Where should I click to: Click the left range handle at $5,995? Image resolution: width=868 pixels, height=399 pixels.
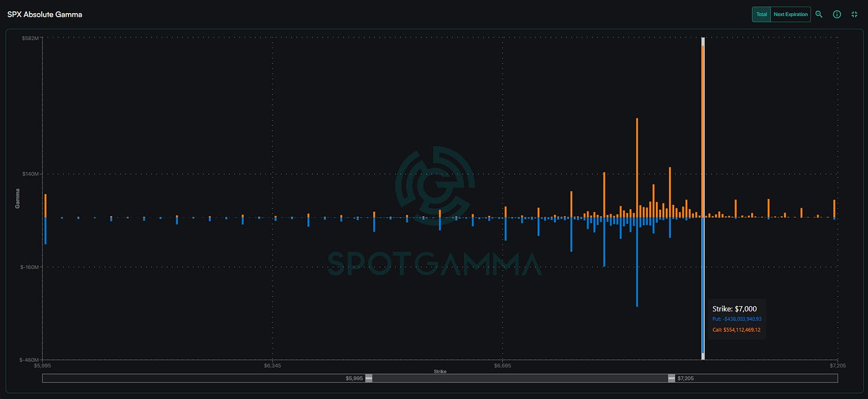368,378
